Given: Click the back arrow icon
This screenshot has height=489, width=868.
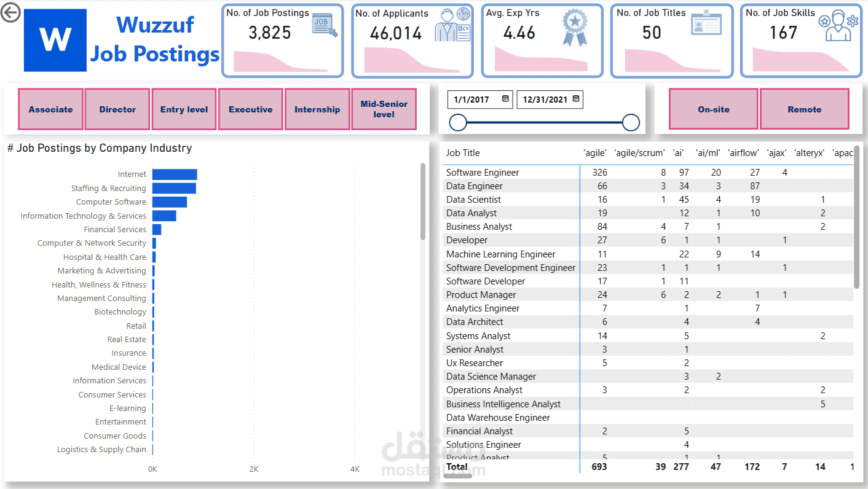Looking at the screenshot, I should (10, 12).
